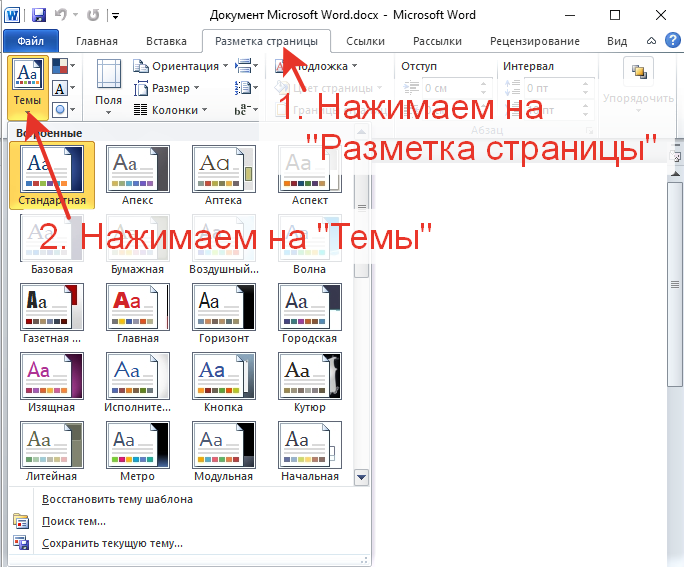Select the Апекс theme
The height and width of the screenshot is (567, 685).
pyautogui.click(x=138, y=176)
